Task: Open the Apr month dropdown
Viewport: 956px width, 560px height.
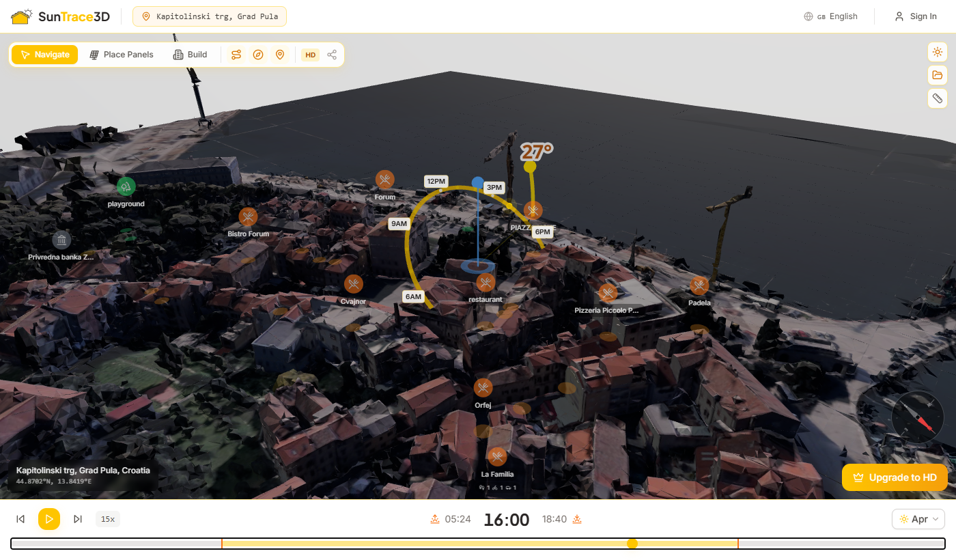Action: coord(918,519)
